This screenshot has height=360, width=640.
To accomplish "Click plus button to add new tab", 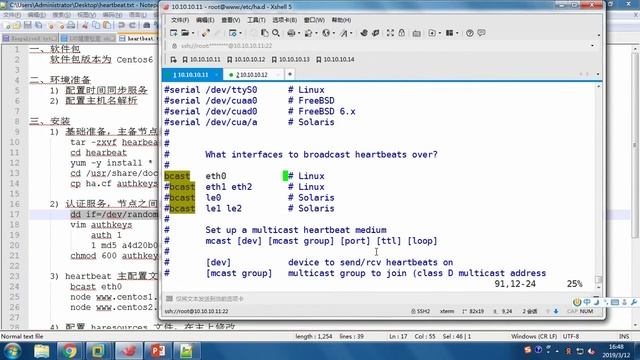I will (290, 75).
